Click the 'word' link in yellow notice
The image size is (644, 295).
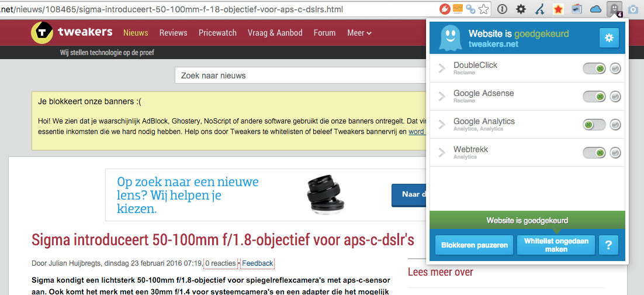[x=417, y=132]
